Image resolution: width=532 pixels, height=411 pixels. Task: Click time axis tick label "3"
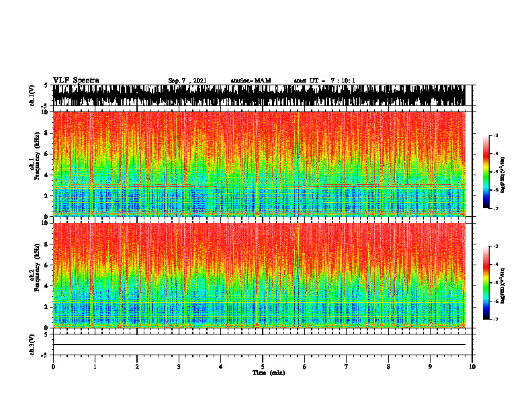click(179, 367)
